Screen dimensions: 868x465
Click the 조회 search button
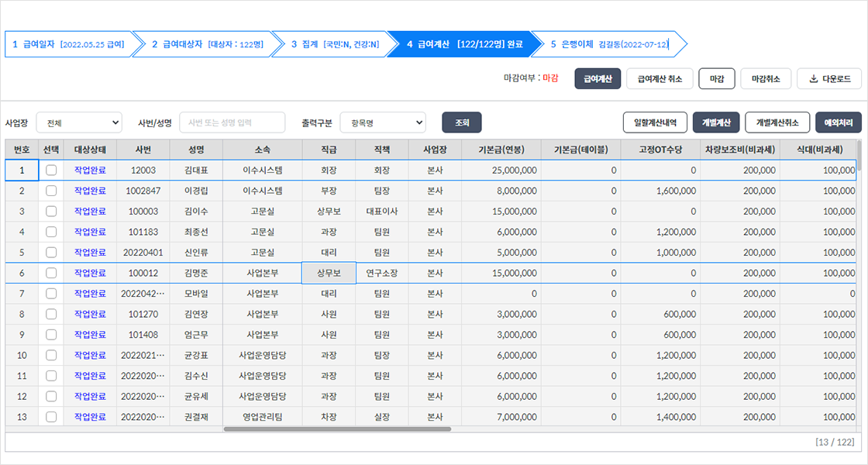pyautogui.click(x=462, y=122)
